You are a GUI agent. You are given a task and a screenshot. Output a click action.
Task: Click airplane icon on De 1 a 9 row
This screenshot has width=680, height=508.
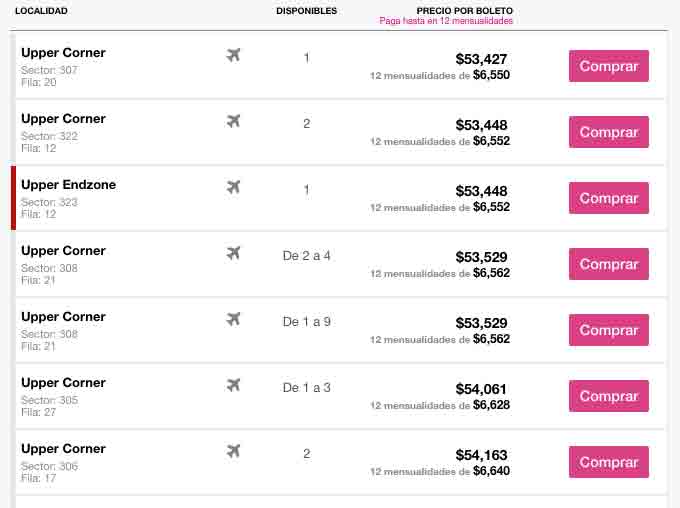(x=233, y=319)
